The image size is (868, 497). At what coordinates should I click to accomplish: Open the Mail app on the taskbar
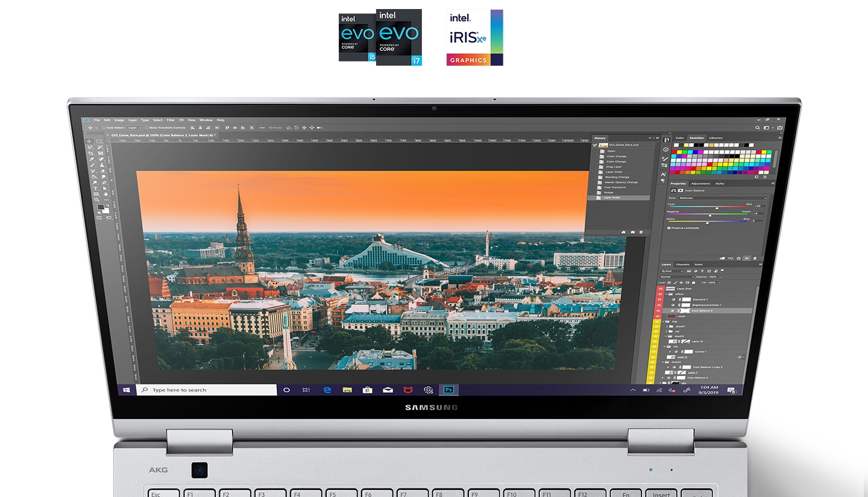point(388,390)
